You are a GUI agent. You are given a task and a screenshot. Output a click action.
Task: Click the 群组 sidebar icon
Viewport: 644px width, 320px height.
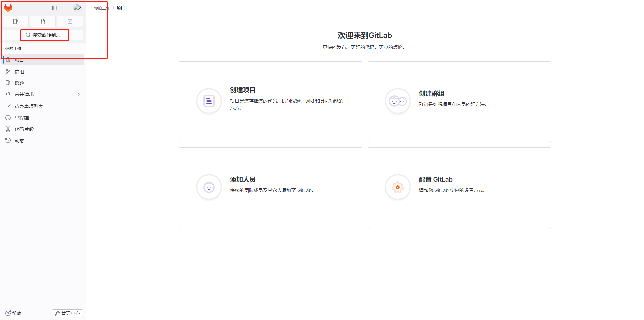tap(8, 71)
